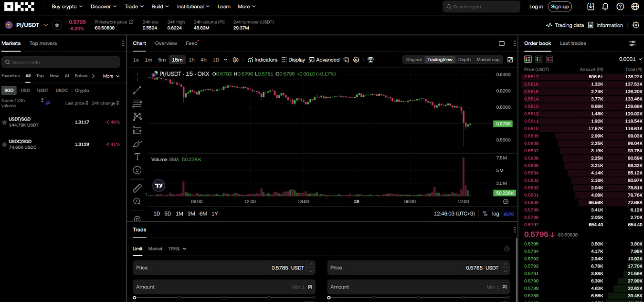Expand the chart to fullscreen
This screenshot has height=302, width=644.
510,60
